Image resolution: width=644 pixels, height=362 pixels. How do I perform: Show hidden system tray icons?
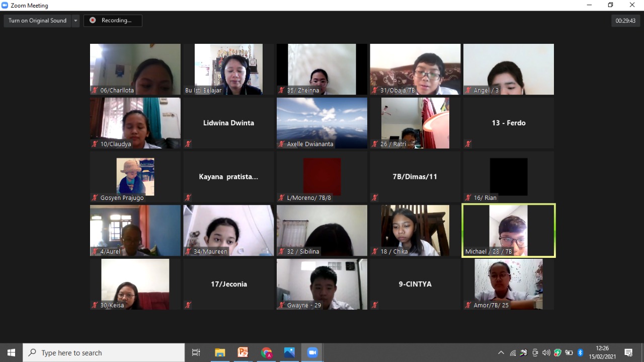[x=501, y=352]
